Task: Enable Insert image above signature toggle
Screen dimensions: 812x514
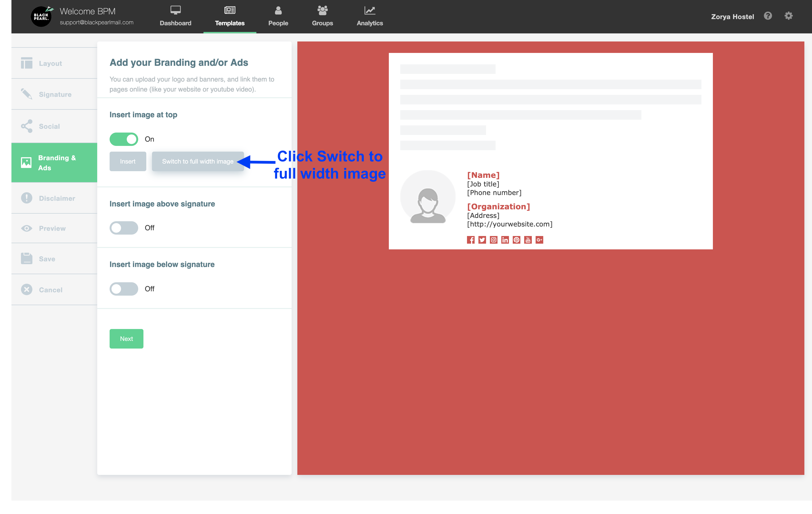Action: click(124, 228)
